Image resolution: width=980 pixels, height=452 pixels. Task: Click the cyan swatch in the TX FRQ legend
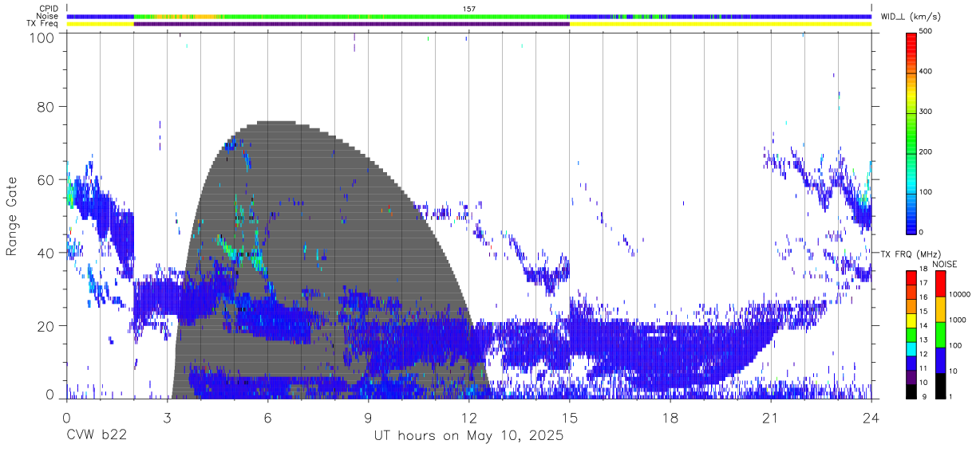(x=911, y=348)
